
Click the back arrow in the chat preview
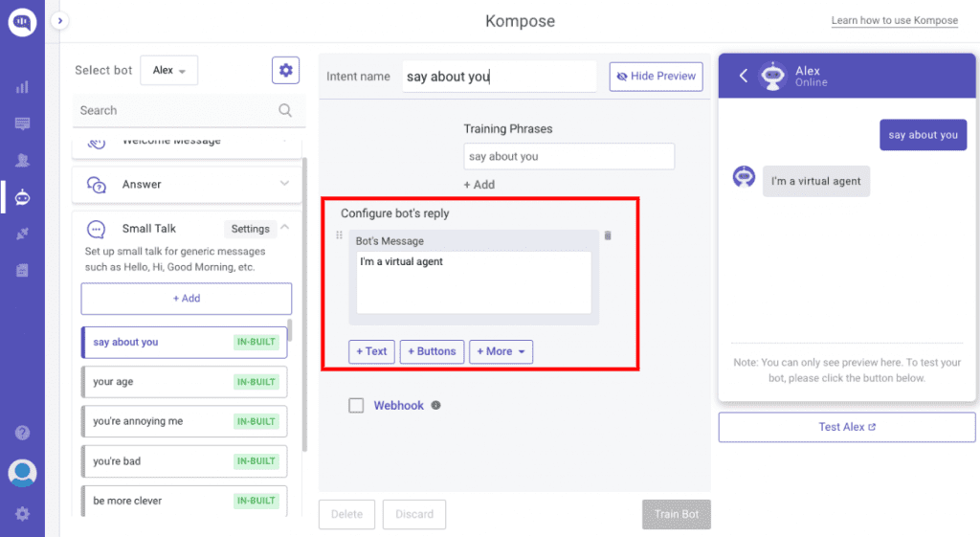(743, 77)
